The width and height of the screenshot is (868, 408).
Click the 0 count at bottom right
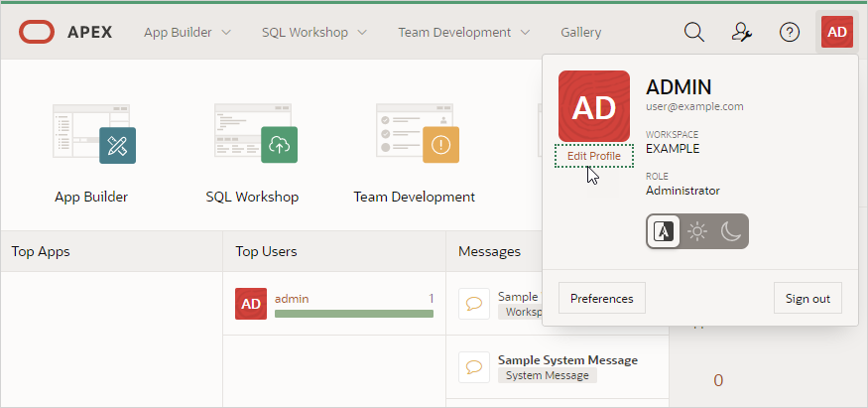[x=718, y=380]
